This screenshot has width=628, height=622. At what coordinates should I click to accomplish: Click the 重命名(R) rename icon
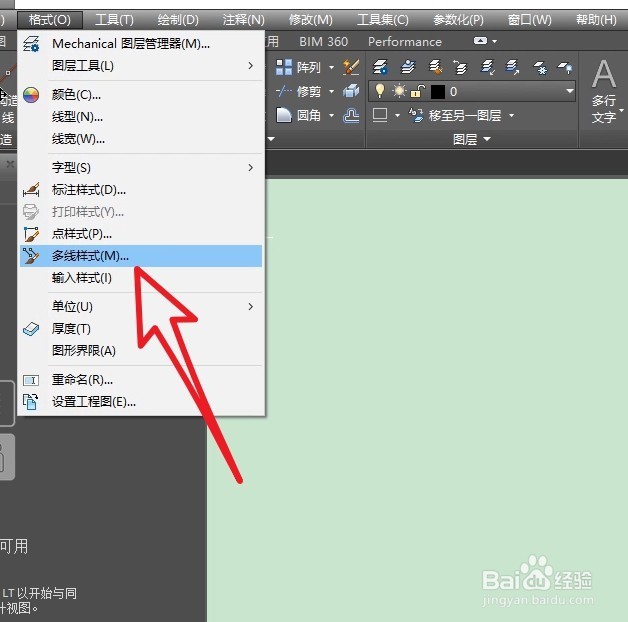(31, 380)
